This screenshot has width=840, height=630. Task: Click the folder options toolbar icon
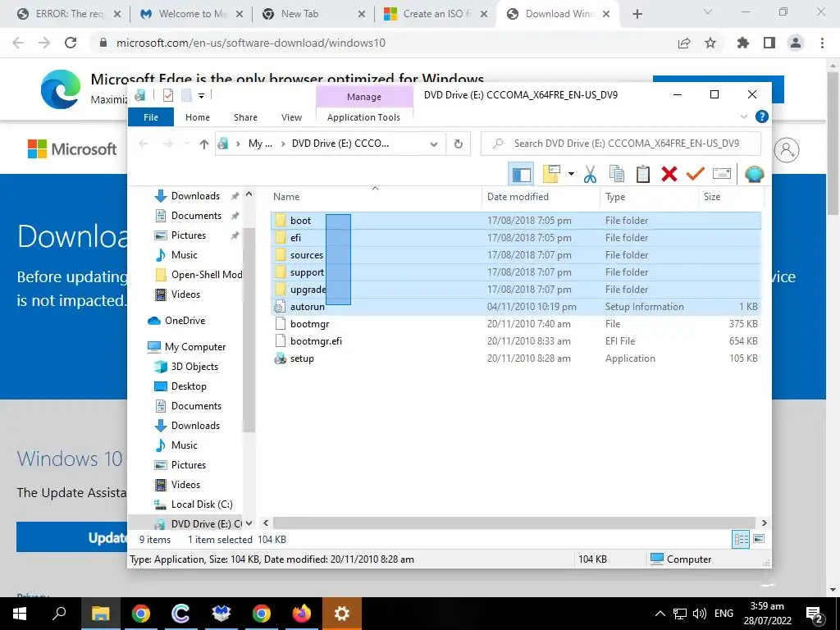point(552,174)
